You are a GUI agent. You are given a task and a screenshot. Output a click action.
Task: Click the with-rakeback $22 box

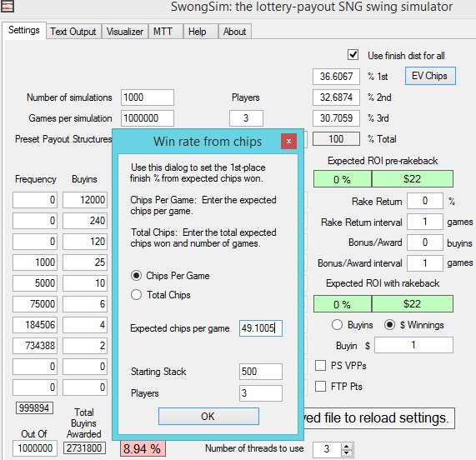coord(413,304)
